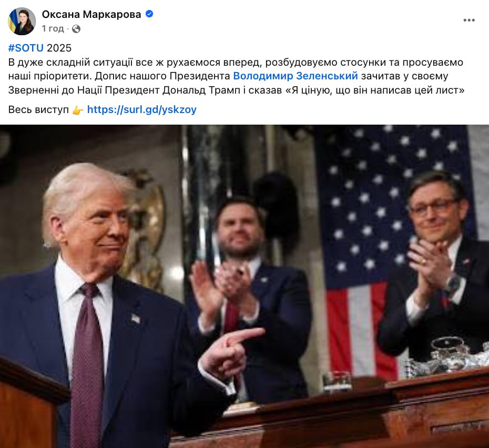The image size is (489, 448).
Task: Open Оксана Маркарова's profile avatar
Action: pos(22,21)
